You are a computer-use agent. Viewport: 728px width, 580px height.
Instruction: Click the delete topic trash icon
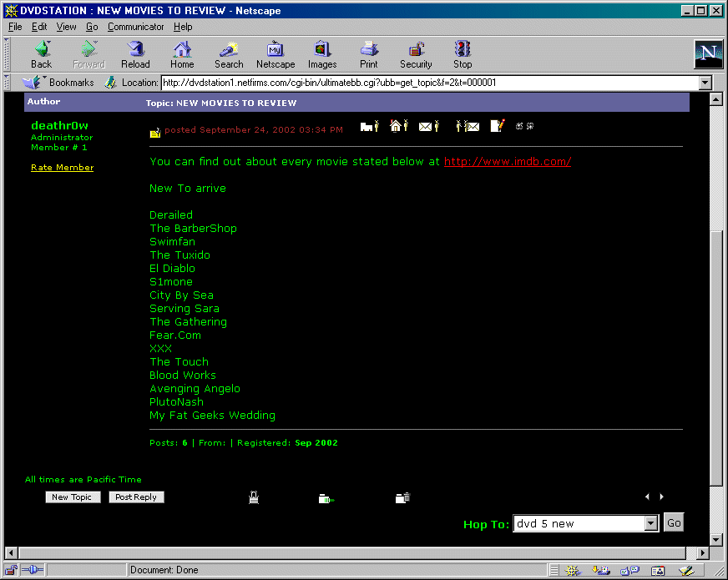(x=402, y=498)
